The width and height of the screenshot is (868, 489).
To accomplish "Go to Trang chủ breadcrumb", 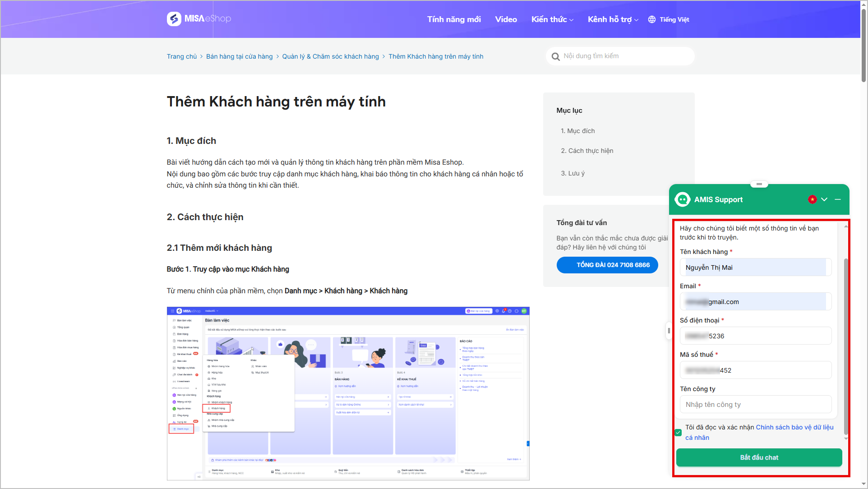I will coord(182,56).
